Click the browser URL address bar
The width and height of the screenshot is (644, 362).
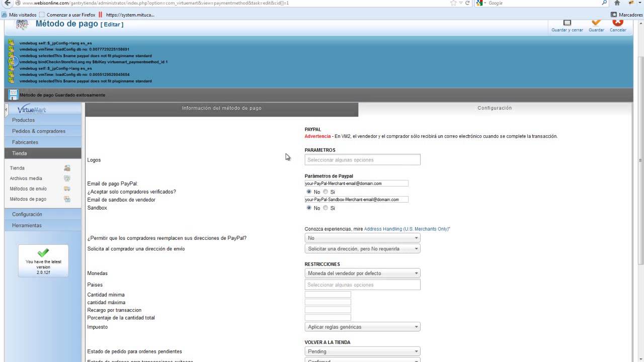coord(231,3)
